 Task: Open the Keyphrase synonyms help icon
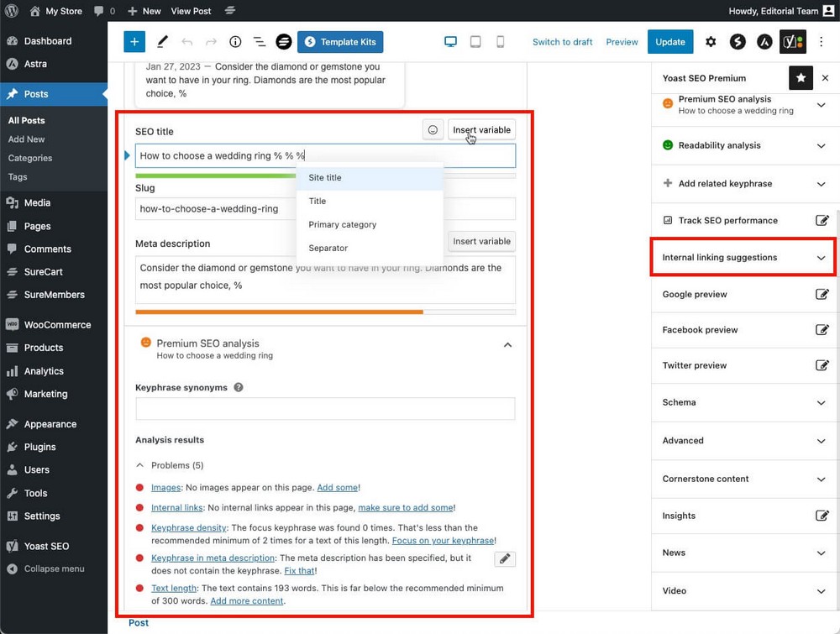coord(239,387)
